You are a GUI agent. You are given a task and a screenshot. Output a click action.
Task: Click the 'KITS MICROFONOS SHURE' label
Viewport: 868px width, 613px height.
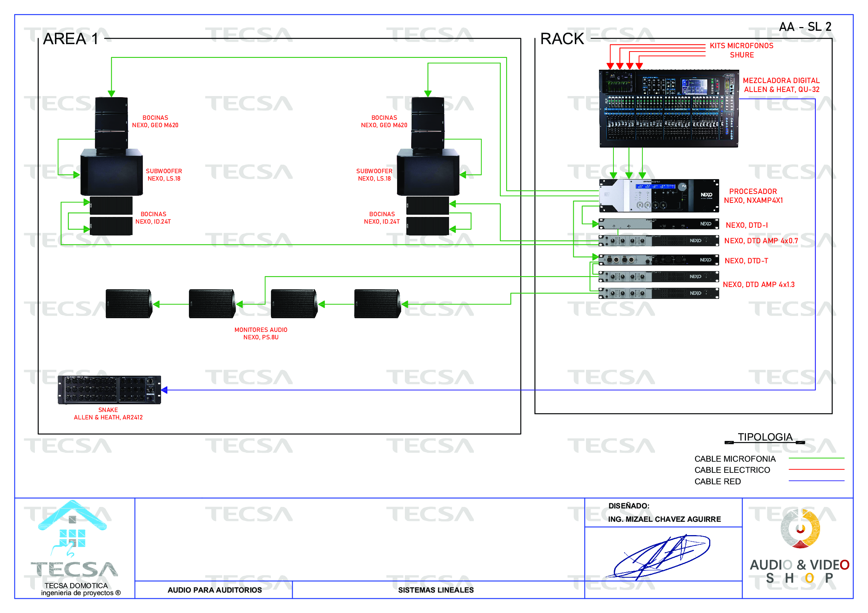(x=742, y=50)
